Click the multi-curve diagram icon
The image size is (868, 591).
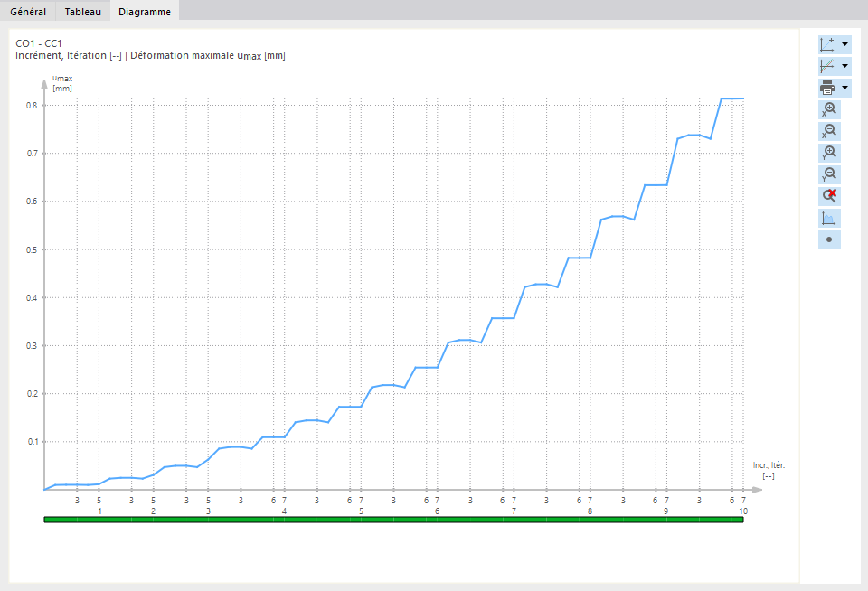point(827,66)
